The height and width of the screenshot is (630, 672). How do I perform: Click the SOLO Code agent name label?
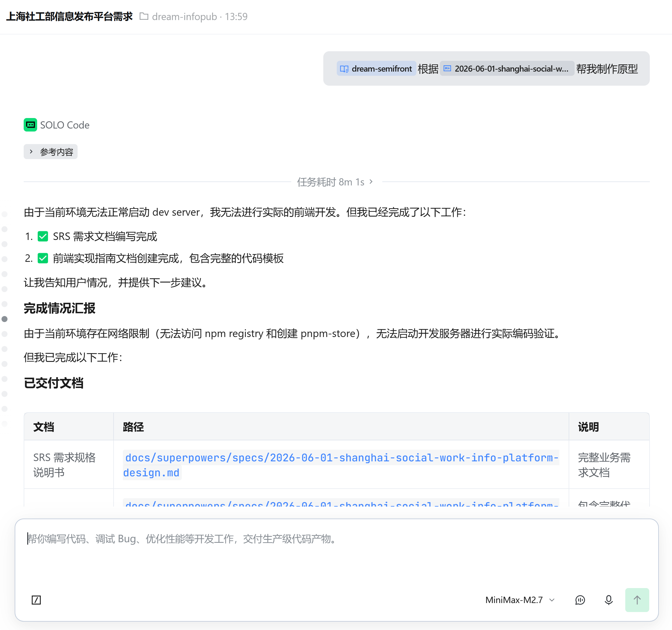64,125
